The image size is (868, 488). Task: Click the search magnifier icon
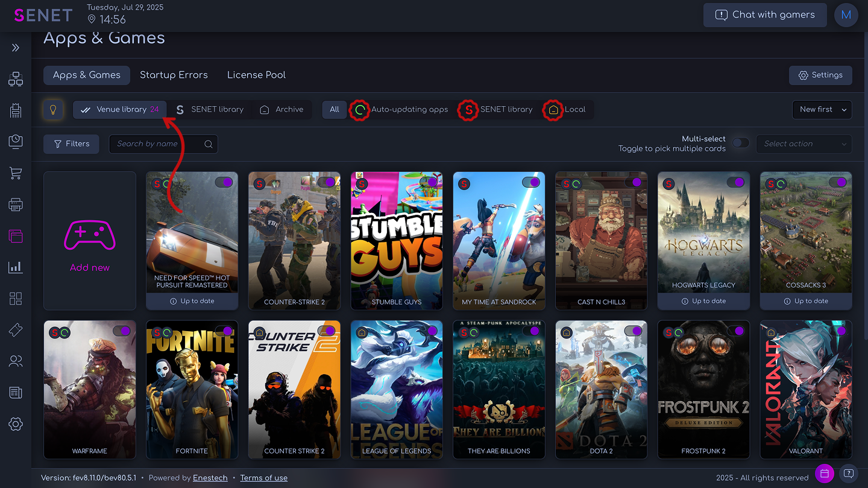pos(209,144)
